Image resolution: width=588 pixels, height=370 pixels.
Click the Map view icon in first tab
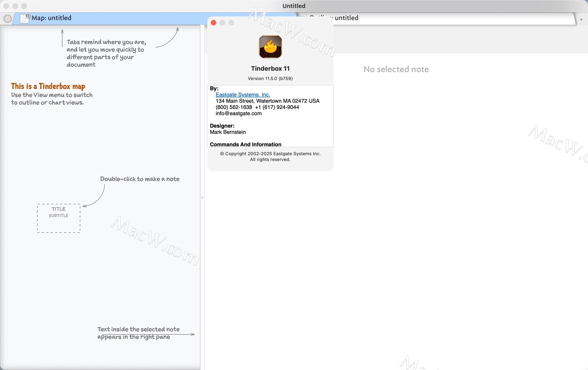[24, 18]
